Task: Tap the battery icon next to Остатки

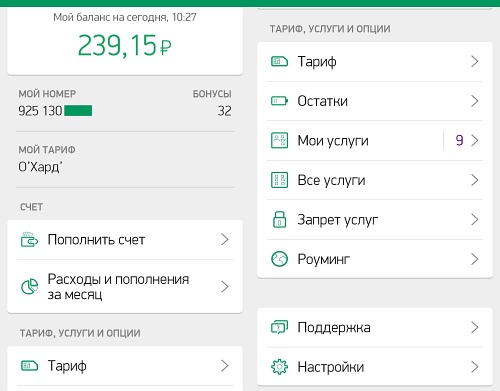Action: (279, 101)
